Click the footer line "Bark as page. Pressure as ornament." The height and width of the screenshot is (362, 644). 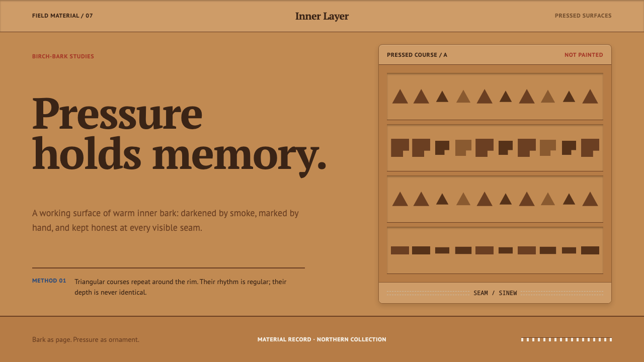pos(86,339)
